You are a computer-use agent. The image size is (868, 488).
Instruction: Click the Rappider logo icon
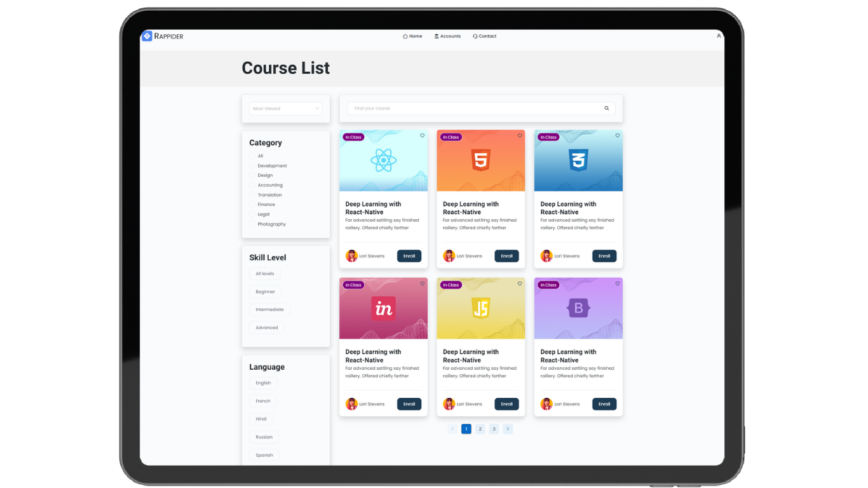click(x=147, y=36)
